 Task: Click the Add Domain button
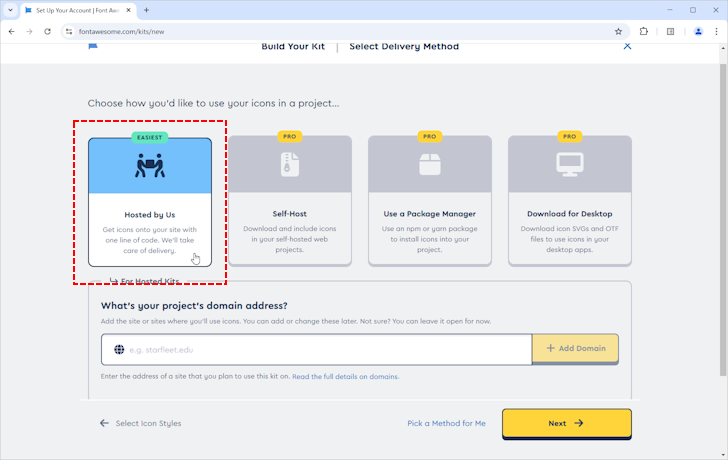point(575,348)
